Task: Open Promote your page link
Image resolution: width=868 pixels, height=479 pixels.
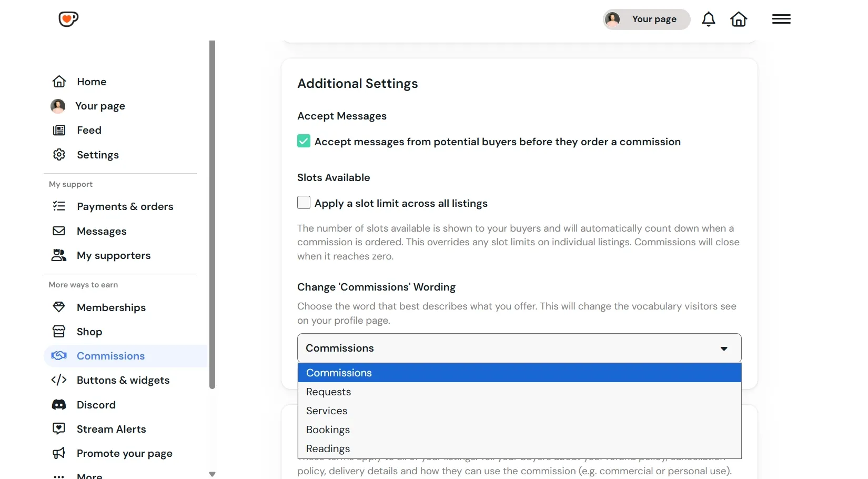Action: pyautogui.click(x=125, y=453)
